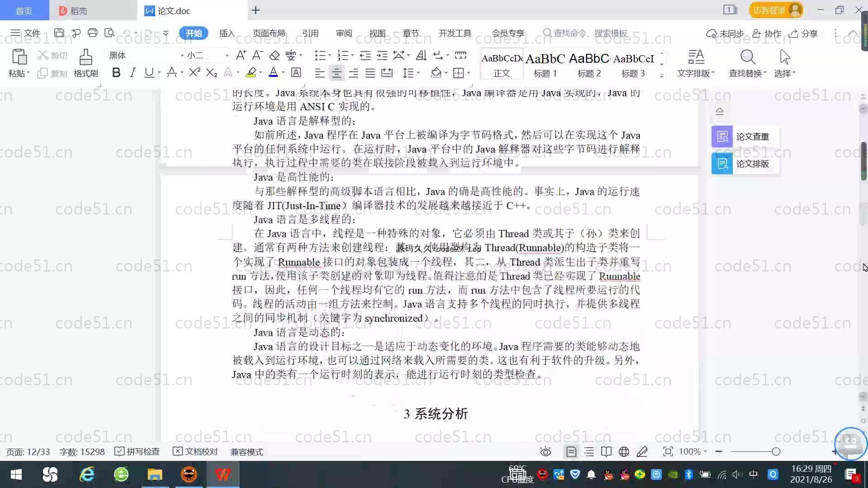Apply the 正文 style
The width and height of the screenshot is (868, 488).
[x=501, y=64]
